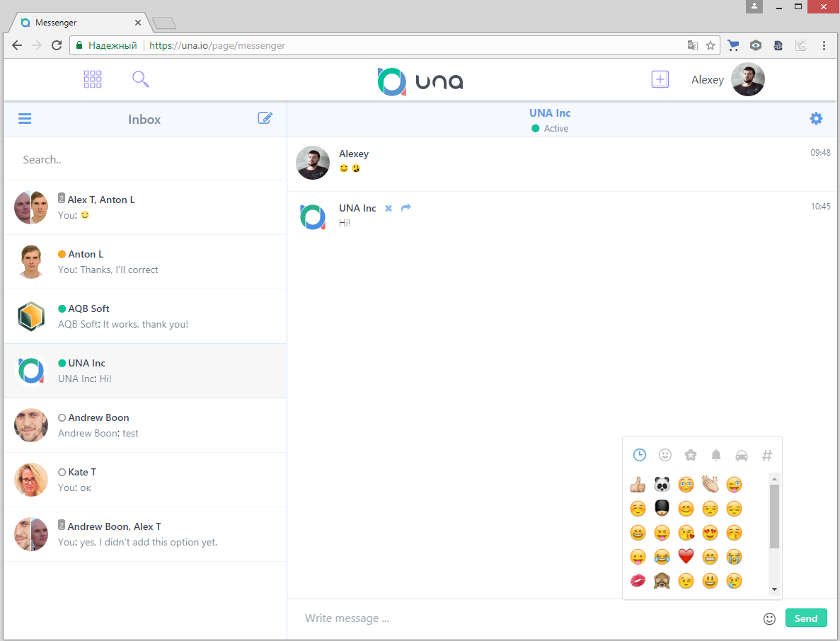Screen dimensions: 840x641
Task: Click the compose new message icon
Action: point(265,118)
